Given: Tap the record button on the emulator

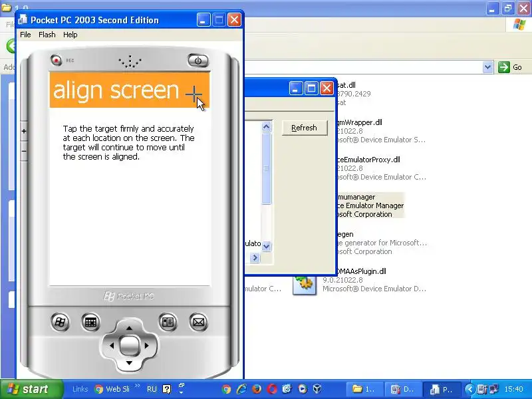Looking at the screenshot, I should (57, 60).
